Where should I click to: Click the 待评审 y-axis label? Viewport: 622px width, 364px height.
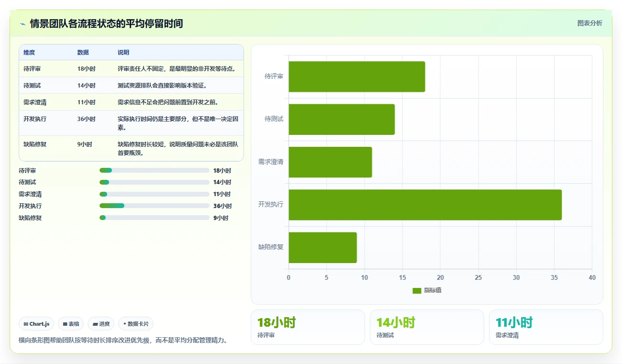pos(274,76)
